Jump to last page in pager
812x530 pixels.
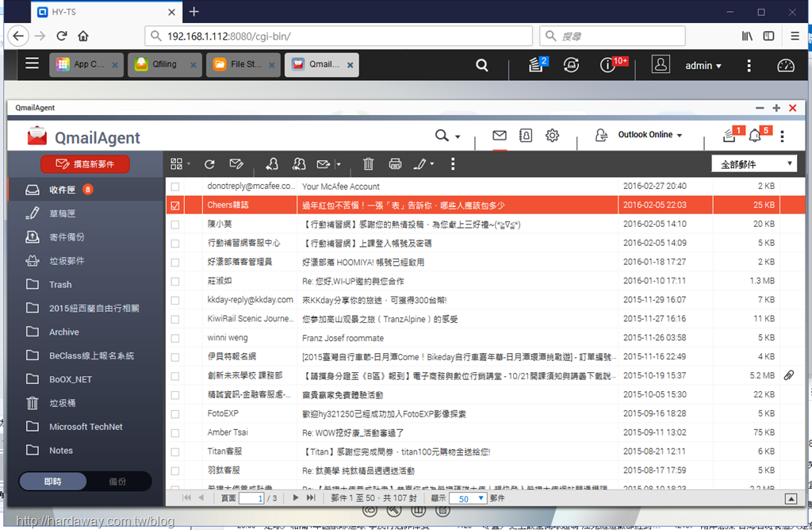(x=310, y=498)
